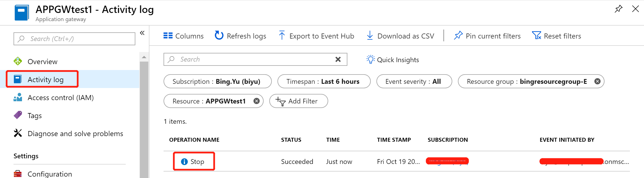This screenshot has height=178, width=644.
Task: Open the Stop operation log entry
Action: click(x=197, y=162)
